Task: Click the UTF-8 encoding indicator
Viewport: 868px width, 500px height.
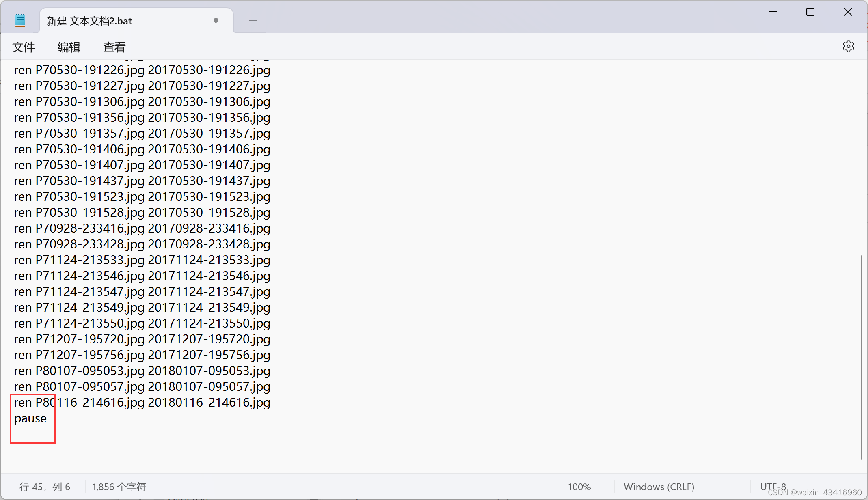Action: click(773, 486)
